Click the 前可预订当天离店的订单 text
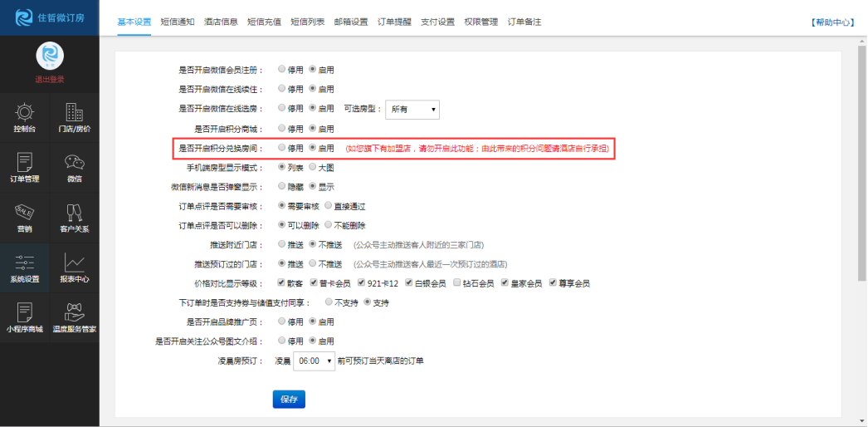Screen dimensions: 868x427 tap(380, 361)
